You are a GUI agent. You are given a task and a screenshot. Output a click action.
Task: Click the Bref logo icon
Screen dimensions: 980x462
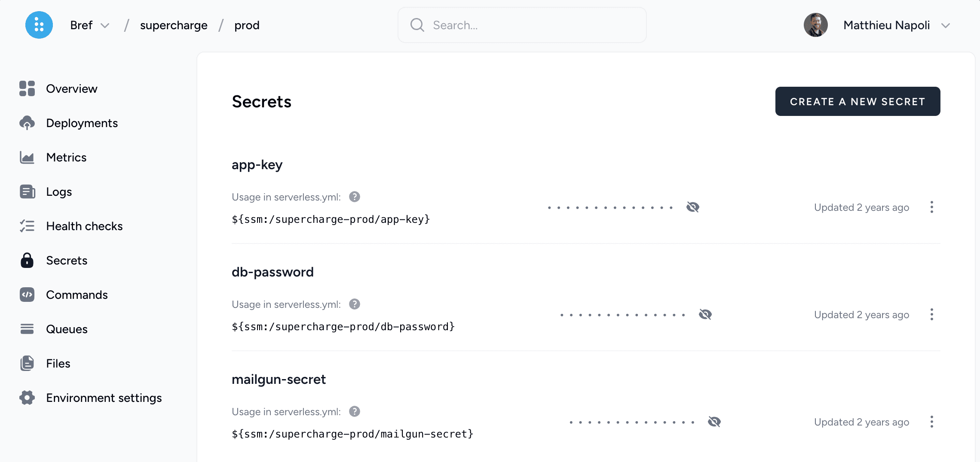[39, 25]
